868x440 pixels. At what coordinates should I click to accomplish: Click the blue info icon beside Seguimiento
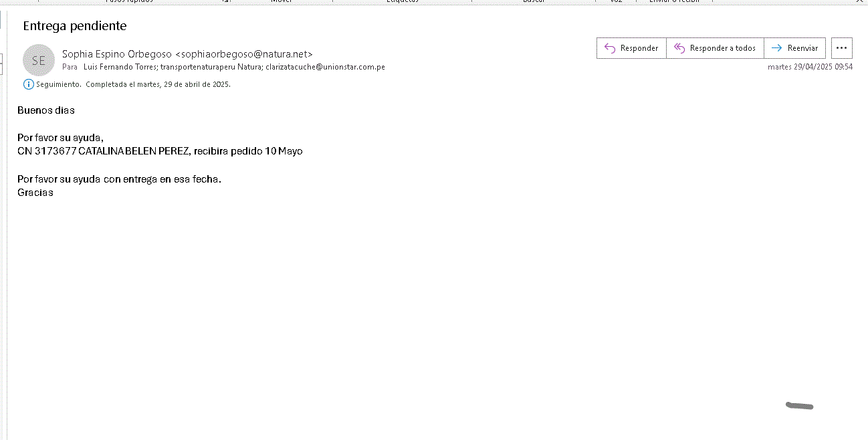point(28,84)
